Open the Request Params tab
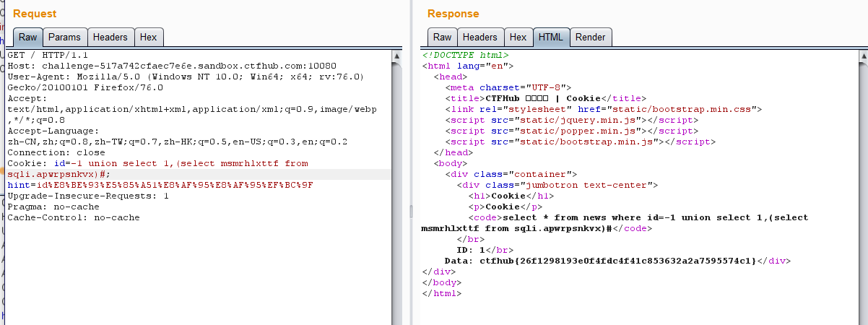Screen dimensions: 868x325 click(x=64, y=38)
